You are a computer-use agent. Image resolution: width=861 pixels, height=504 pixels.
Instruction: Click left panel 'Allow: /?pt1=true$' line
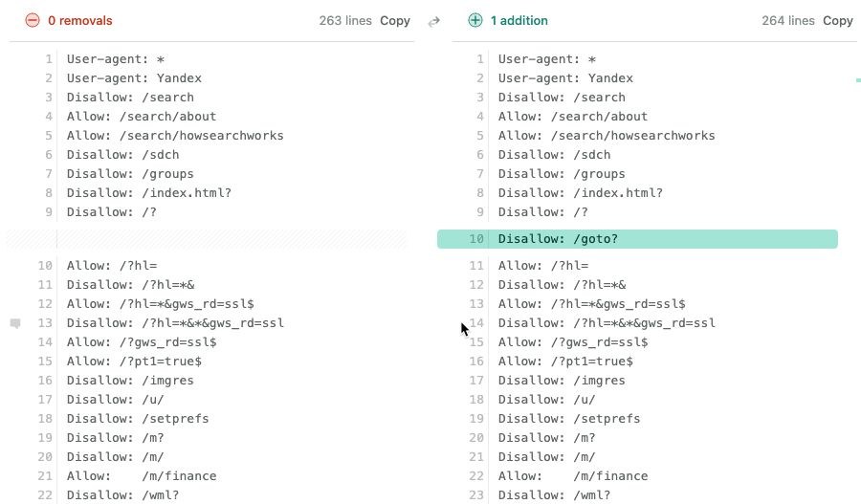[134, 362]
